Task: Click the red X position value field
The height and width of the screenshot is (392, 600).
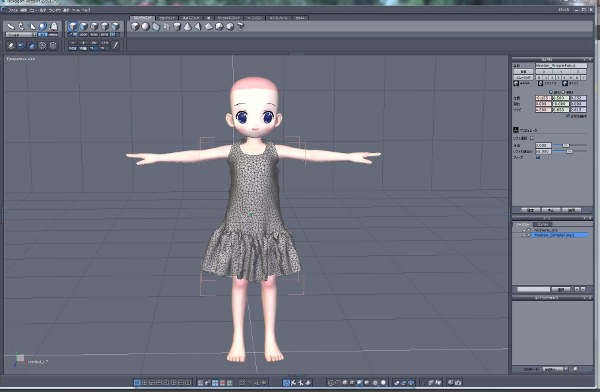Action: coord(543,98)
